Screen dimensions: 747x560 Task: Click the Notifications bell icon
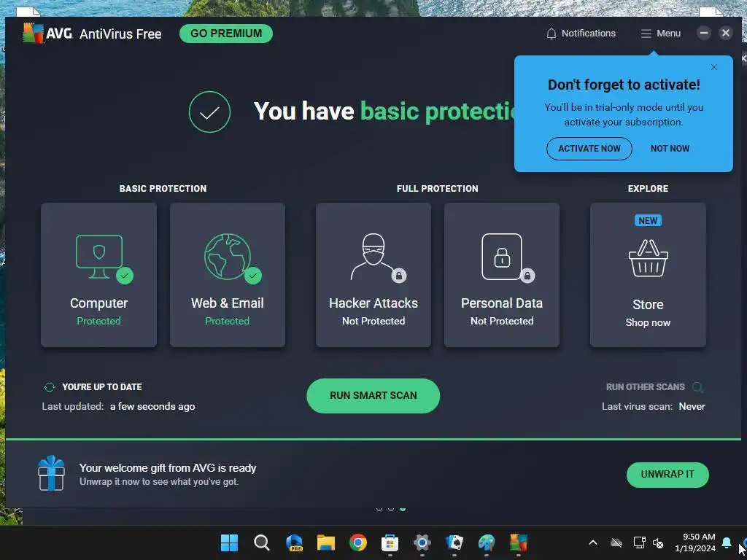tap(551, 34)
